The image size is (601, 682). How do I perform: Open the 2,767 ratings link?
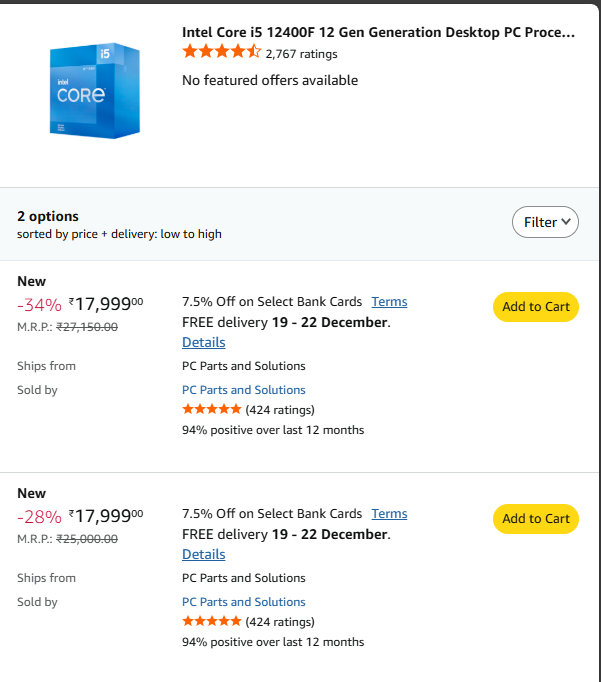click(x=301, y=54)
